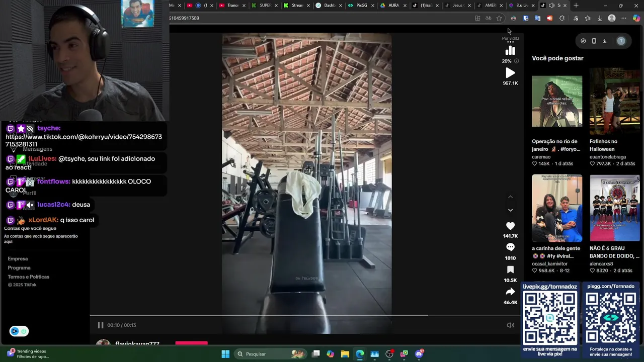Open author link caremao
This screenshot has height=362, width=644.
click(541, 157)
